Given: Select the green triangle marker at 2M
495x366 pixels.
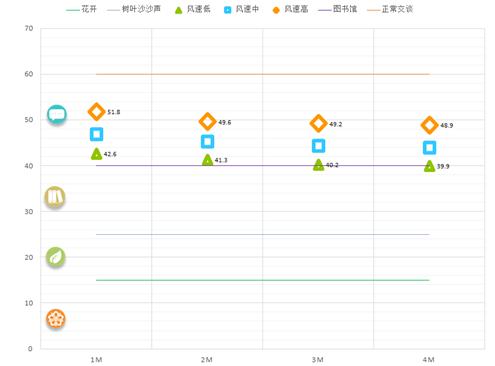Looking at the screenshot, I should point(207,160).
